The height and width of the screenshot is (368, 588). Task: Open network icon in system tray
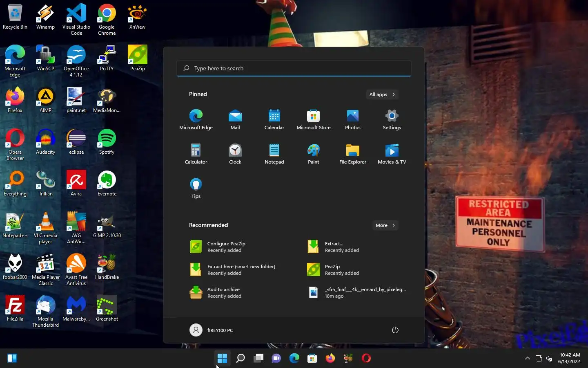[x=539, y=359]
